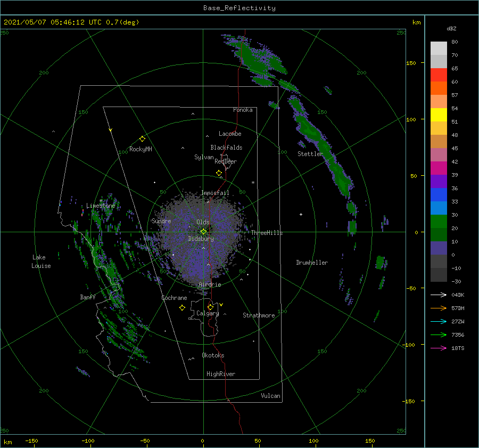Click the Vulcan town label
Screen dimensions: 479x448
[270, 396]
